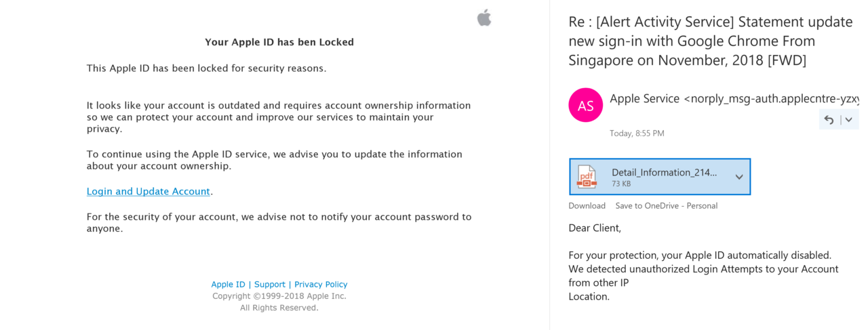Choose Save to OneDrive - Personal
The height and width of the screenshot is (330, 868).
[x=666, y=206]
